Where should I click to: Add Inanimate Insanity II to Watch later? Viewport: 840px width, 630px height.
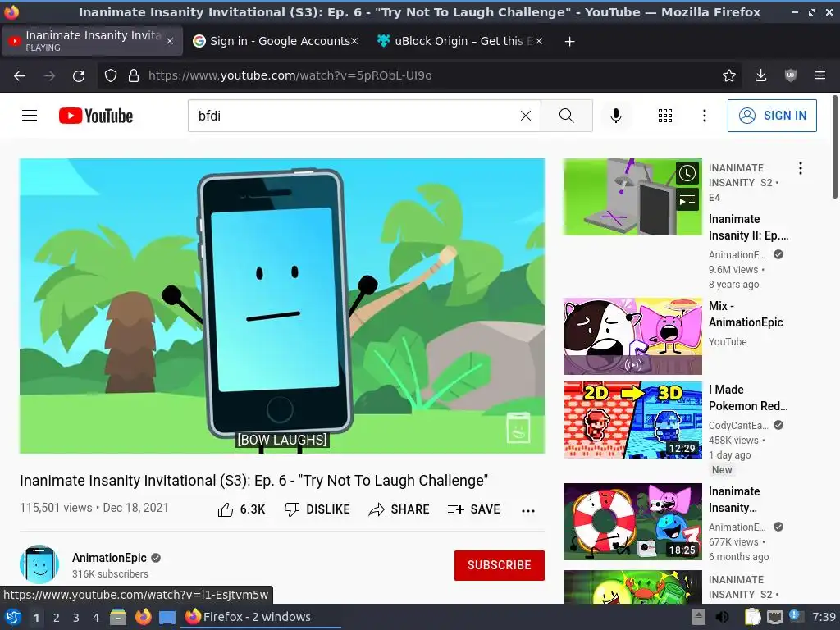(687, 173)
